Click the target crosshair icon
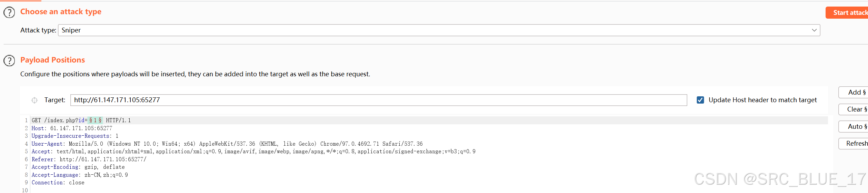The image size is (868, 193). 34,100
